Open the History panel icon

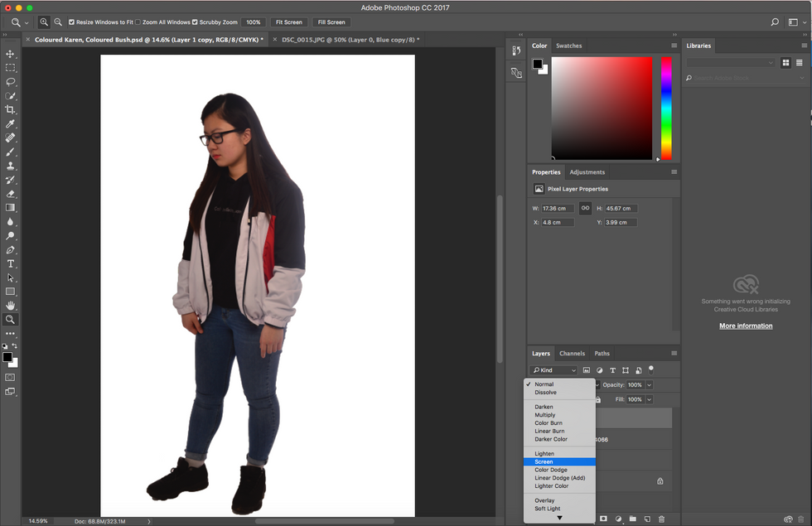tap(516, 51)
